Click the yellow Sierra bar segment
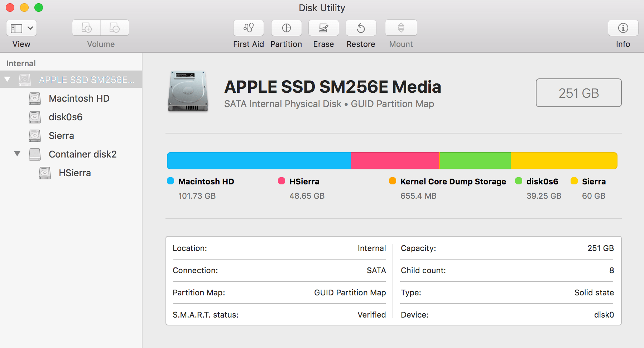644x348 pixels. point(564,161)
